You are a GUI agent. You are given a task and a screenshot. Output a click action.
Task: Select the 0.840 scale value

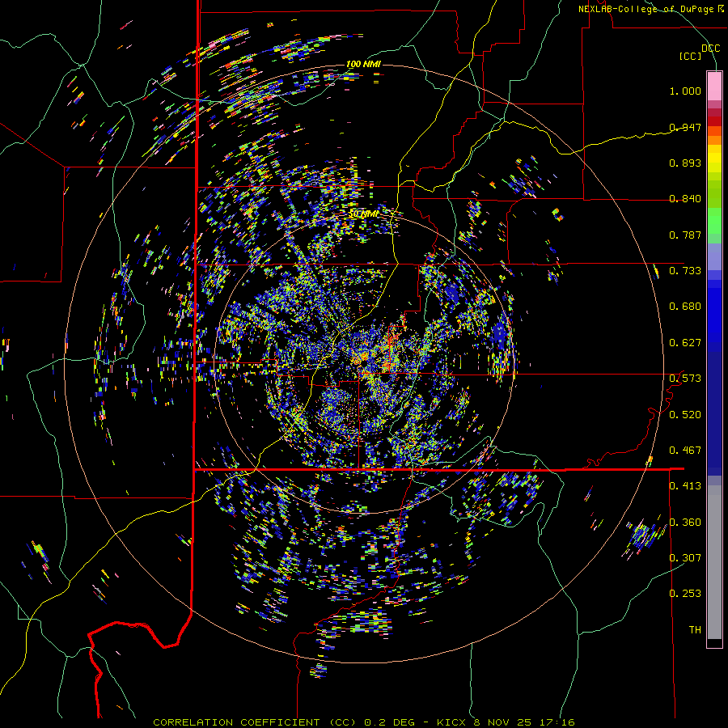pyautogui.click(x=685, y=199)
